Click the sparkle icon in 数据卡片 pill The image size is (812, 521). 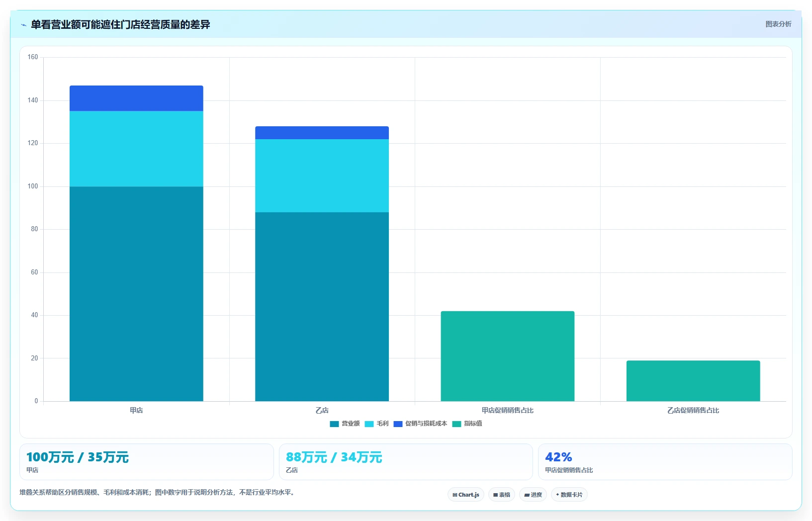click(x=557, y=495)
